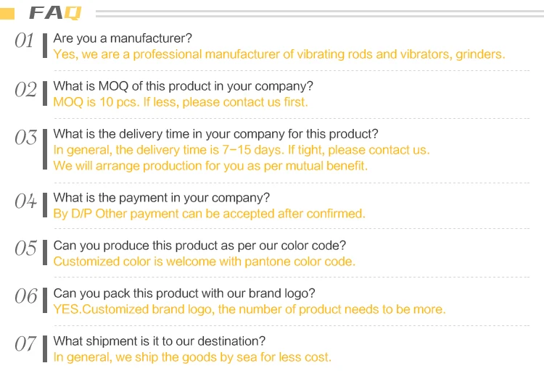Select the color code question
The width and height of the screenshot is (544, 392).
(199, 246)
